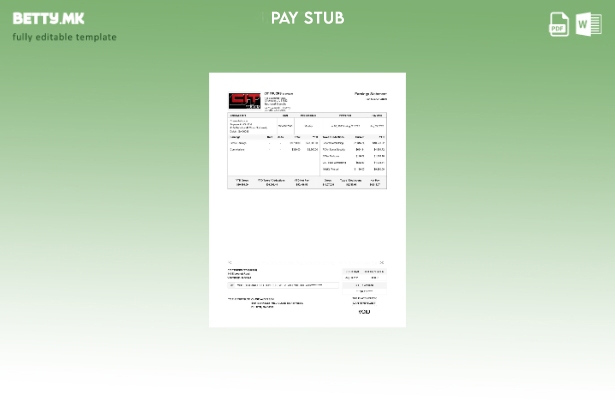
Task: Select the employee name and address cell
Action: [x=248, y=126]
